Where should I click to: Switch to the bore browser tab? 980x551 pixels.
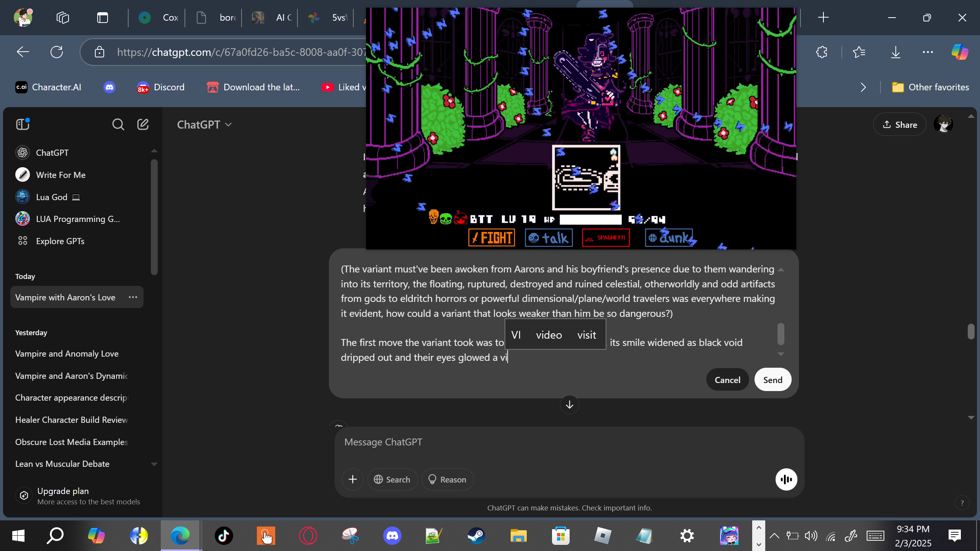tap(214, 17)
